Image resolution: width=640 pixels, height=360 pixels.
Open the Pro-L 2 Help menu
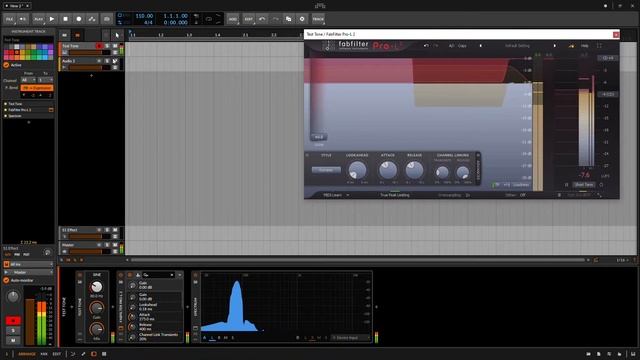click(x=584, y=46)
